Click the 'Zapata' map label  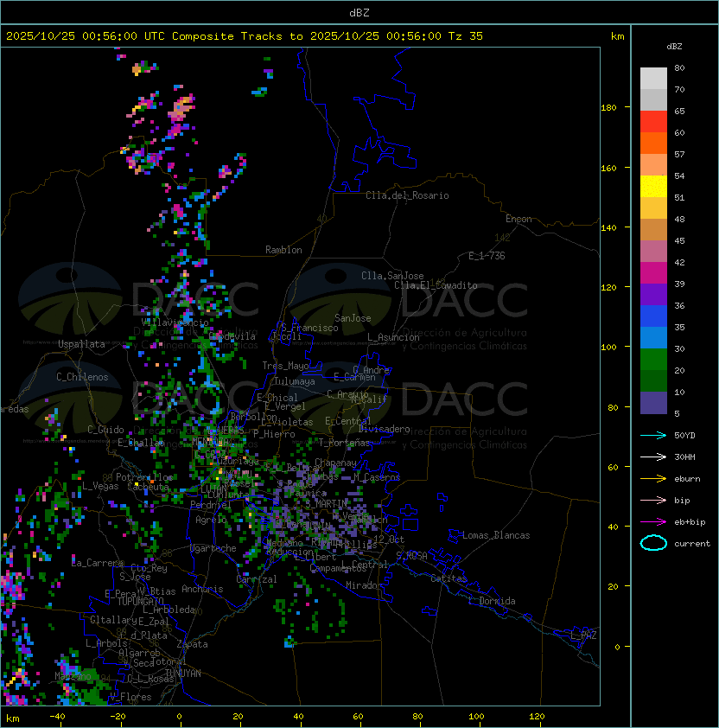[192, 644]
